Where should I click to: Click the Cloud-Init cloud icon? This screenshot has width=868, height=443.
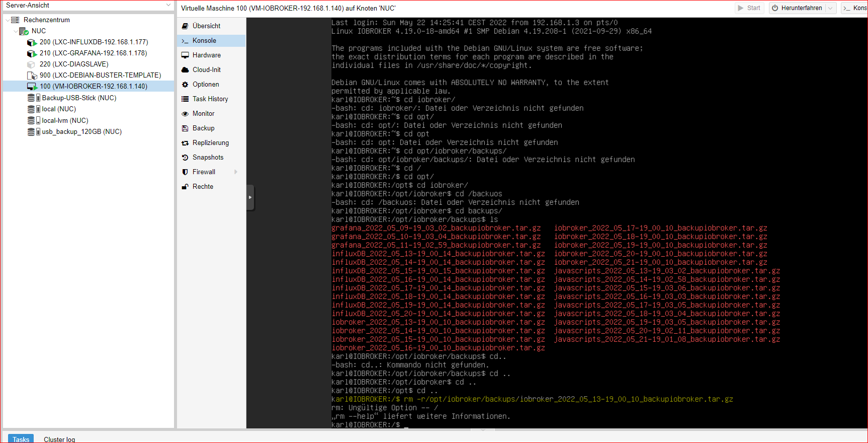185,70
